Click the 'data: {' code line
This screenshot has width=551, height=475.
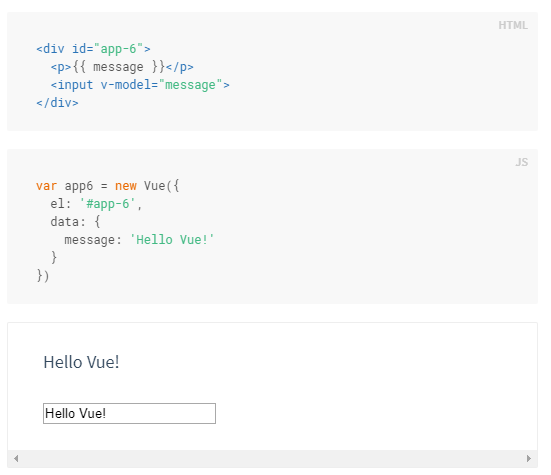coord(75,222)
